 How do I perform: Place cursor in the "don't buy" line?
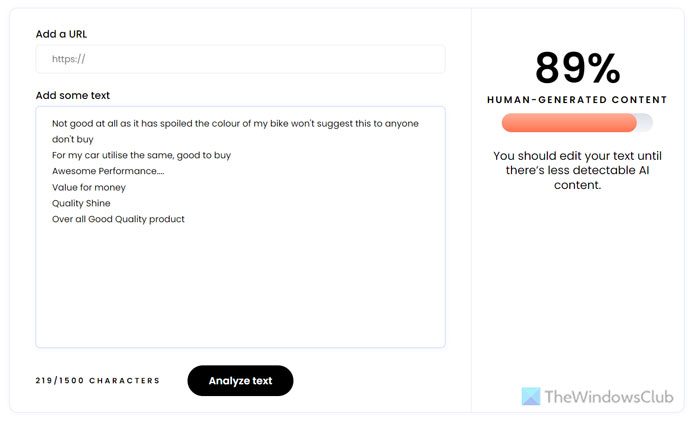click(73, 140)
